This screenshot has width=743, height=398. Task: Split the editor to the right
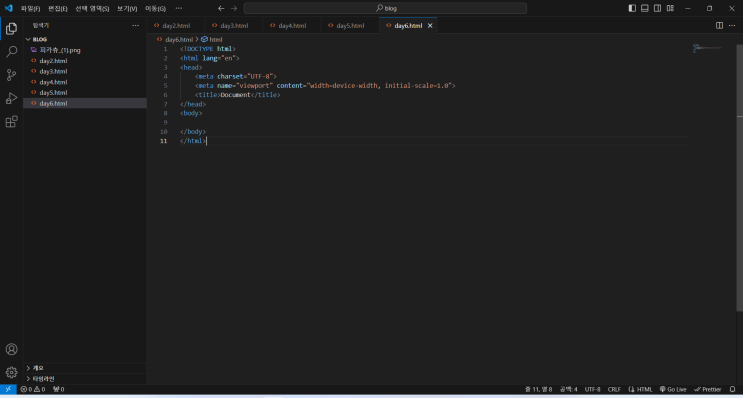[719, 26]
